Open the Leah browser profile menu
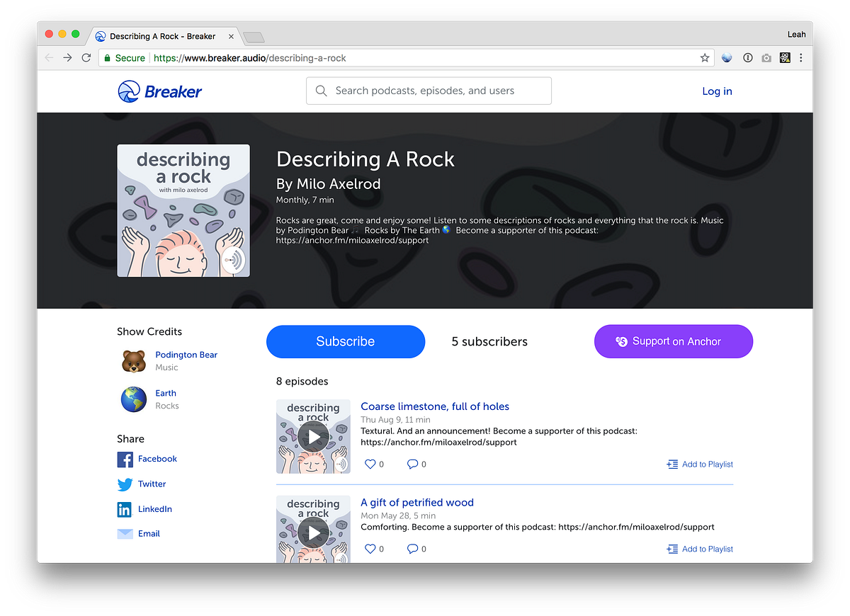Image resolution: width=850 pixels, height=616 pixels. point(797,34)
